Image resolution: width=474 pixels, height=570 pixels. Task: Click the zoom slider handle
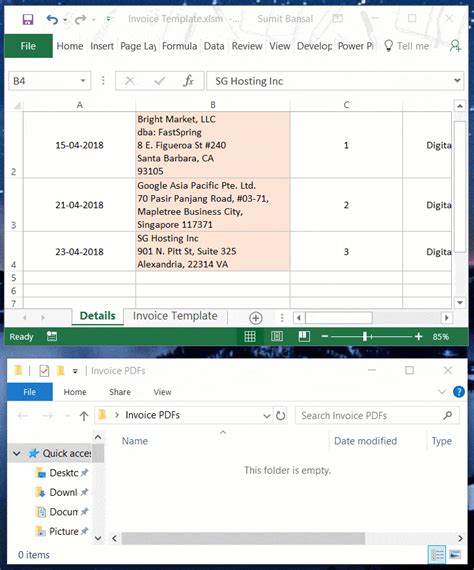[365, 337]
